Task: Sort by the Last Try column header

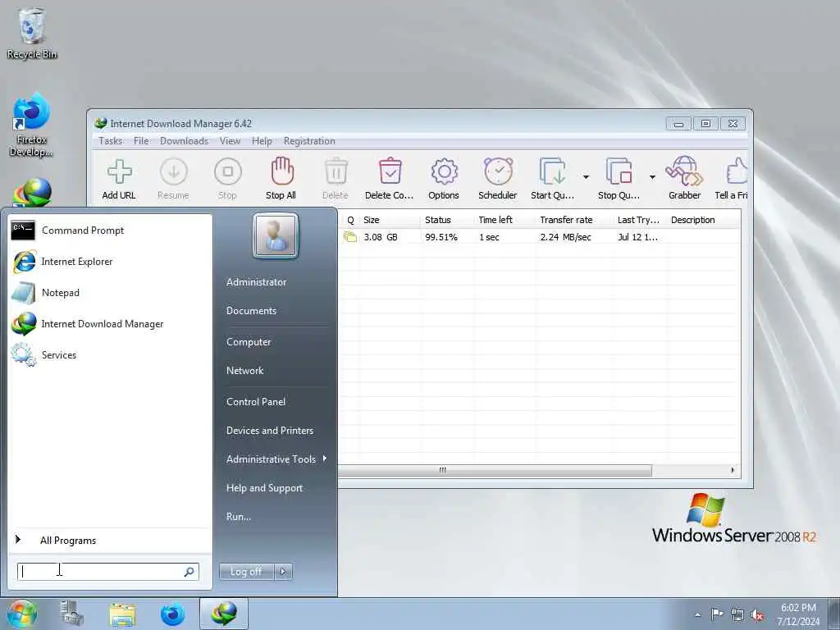Action: pyautogui.click(x=640, y=220)
